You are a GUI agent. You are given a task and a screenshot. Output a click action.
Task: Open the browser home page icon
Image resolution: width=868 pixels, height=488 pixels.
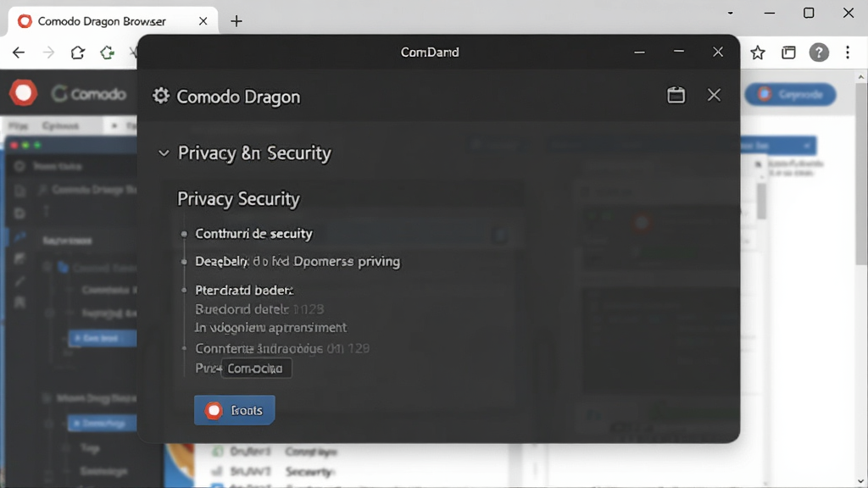[x=77, y=53]
